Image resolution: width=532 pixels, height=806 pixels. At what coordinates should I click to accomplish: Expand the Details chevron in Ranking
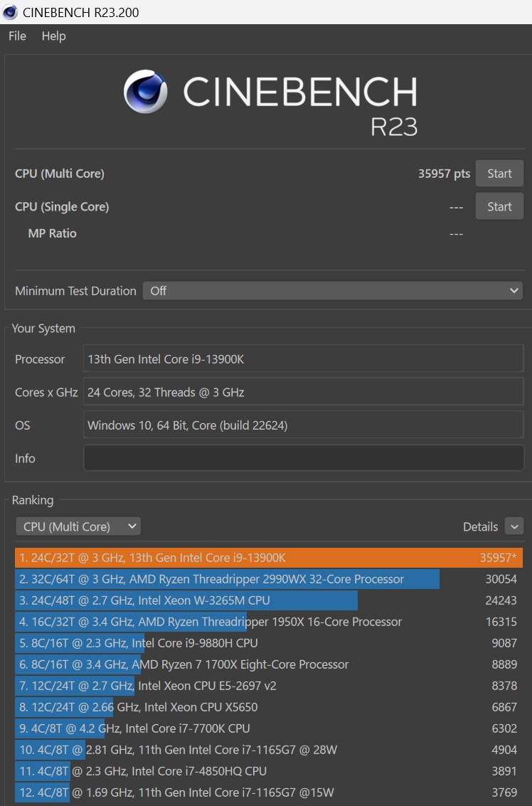click(x=514, y=526)
